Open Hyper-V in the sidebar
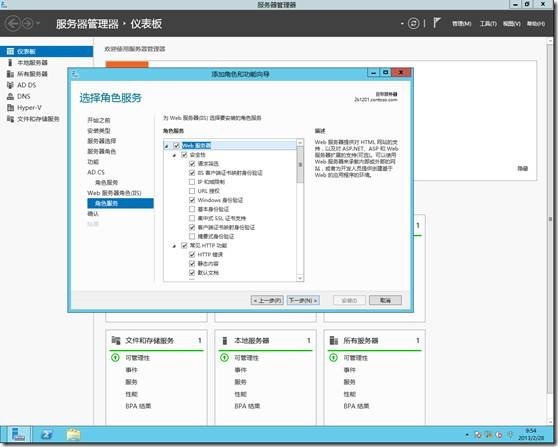The width and height of the screenshot is (558, 447). point(29,107)
